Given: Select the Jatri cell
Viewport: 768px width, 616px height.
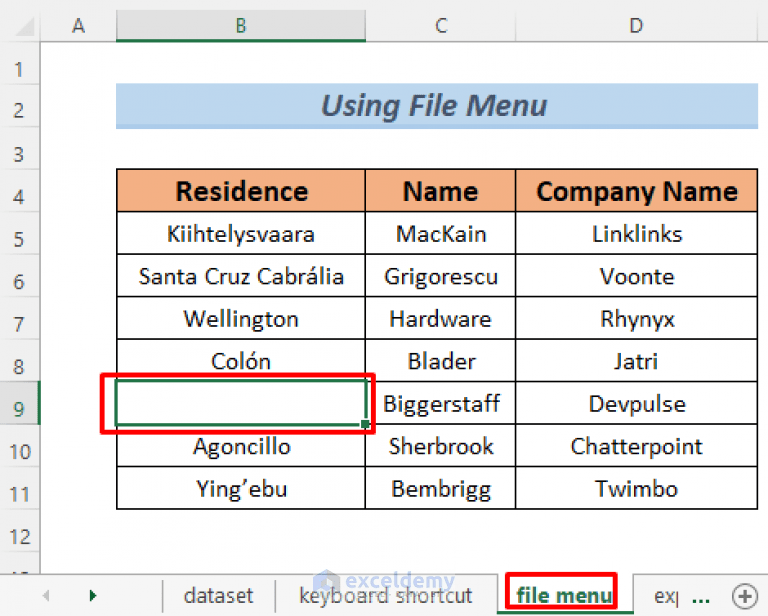Looking at the screenshot, I should pyautogui.click(x=636, y=361).
